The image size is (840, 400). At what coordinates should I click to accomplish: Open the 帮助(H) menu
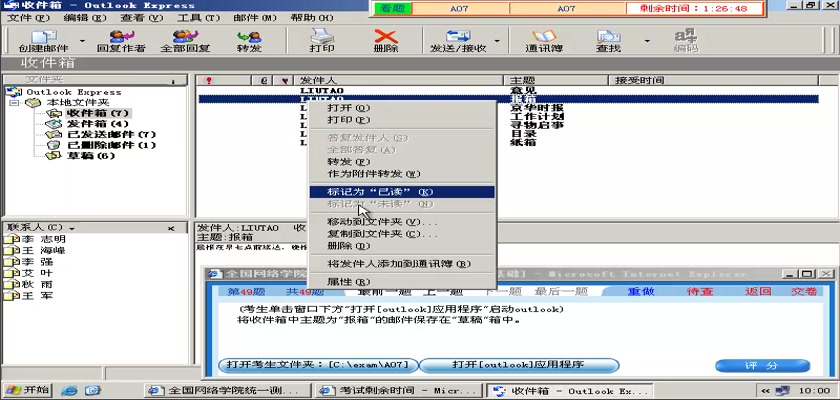click(312, 18)
